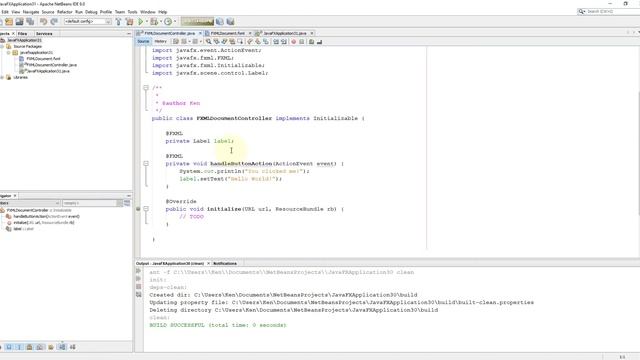Click the Last Edit editor toolbar icon
The height and width of the screenshot is (360, 640).
tap(176, 42)
